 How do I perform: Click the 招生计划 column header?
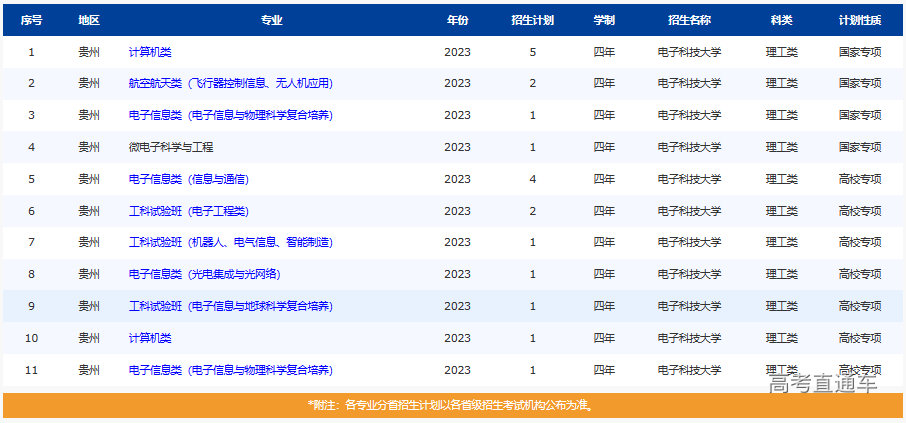click(532, 20)
